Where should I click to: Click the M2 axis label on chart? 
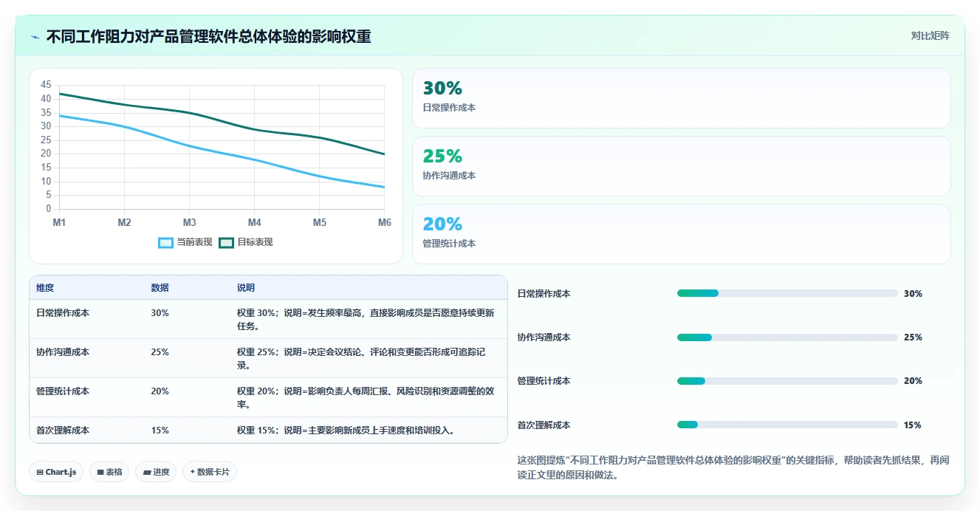tap(124, 222)
